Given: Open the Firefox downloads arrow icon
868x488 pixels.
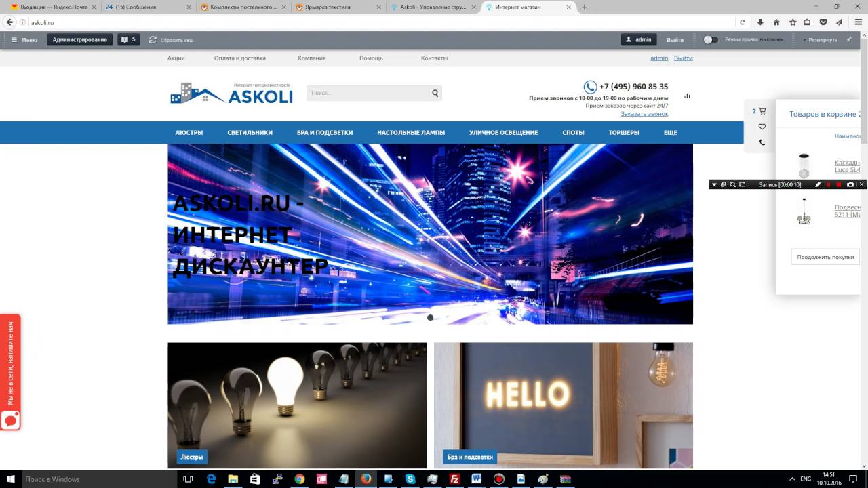Looking at the screenshot, I should click(760, 22).
